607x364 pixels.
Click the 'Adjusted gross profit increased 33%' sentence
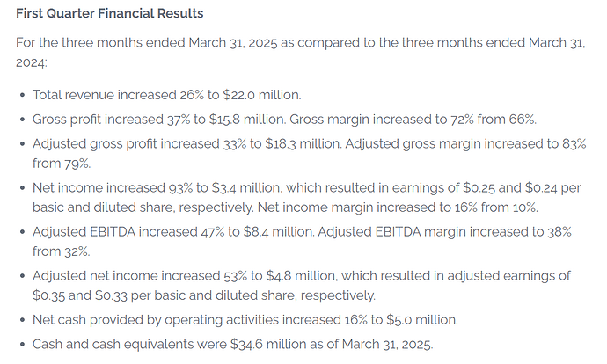tap(187, 143)
